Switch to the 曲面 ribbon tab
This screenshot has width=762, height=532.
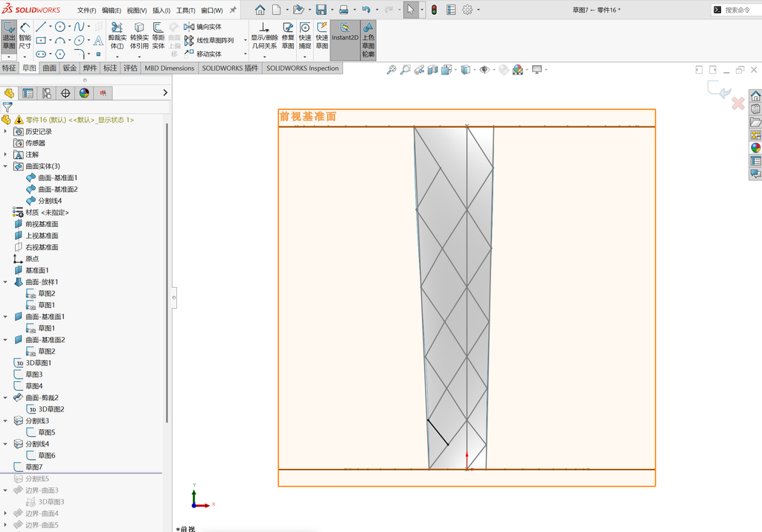[x=50, y=68]
